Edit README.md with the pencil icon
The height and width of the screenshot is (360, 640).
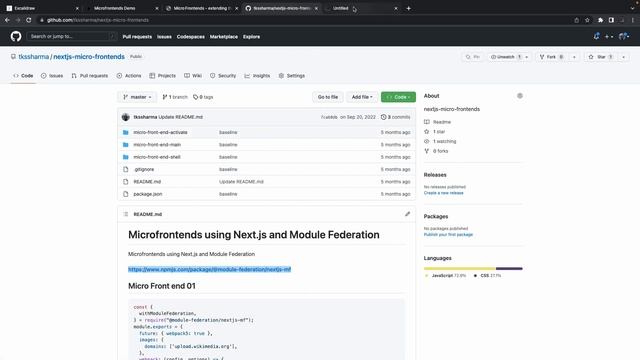pyautogui.click(x=407, y=214)
